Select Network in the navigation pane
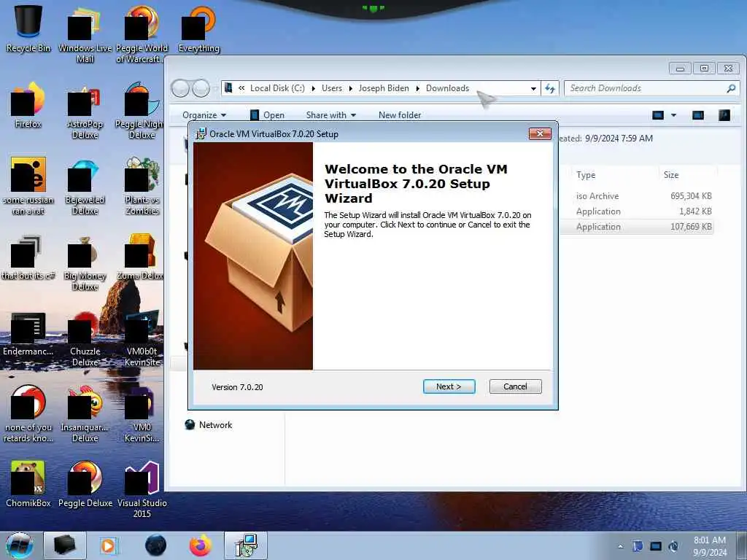Image resolution: width=747 pixels, height=560 pixels. [x=208, y=425]
